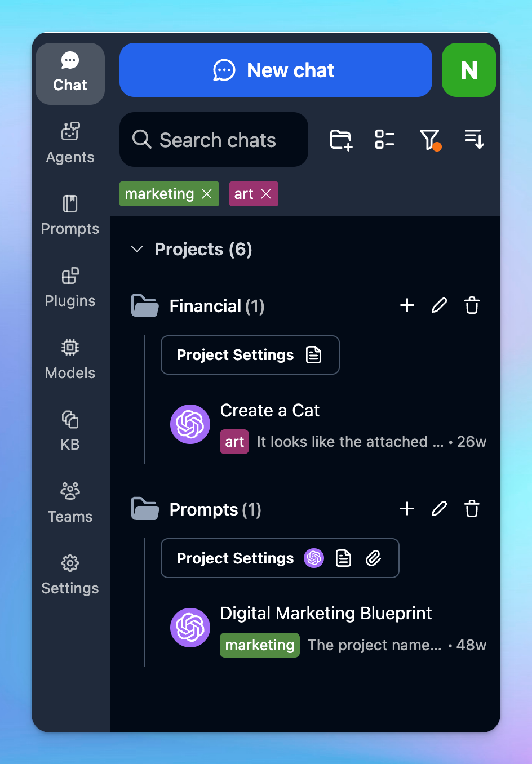Delete the Financial project
532x764 pixels.
coord(472,305)
